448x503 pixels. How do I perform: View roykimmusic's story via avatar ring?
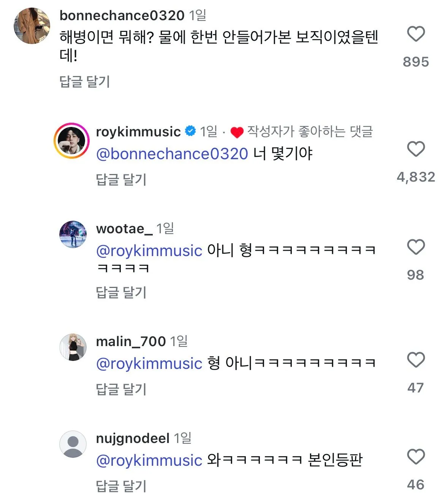[x=71, y=141]
